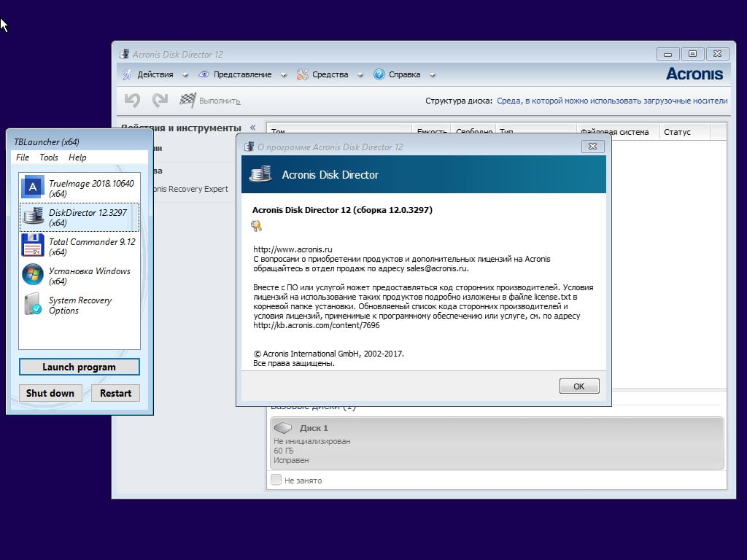Click the license key icon in About dialog
The height and width of the screenshot is (560, 747).
tap(257, 227)
